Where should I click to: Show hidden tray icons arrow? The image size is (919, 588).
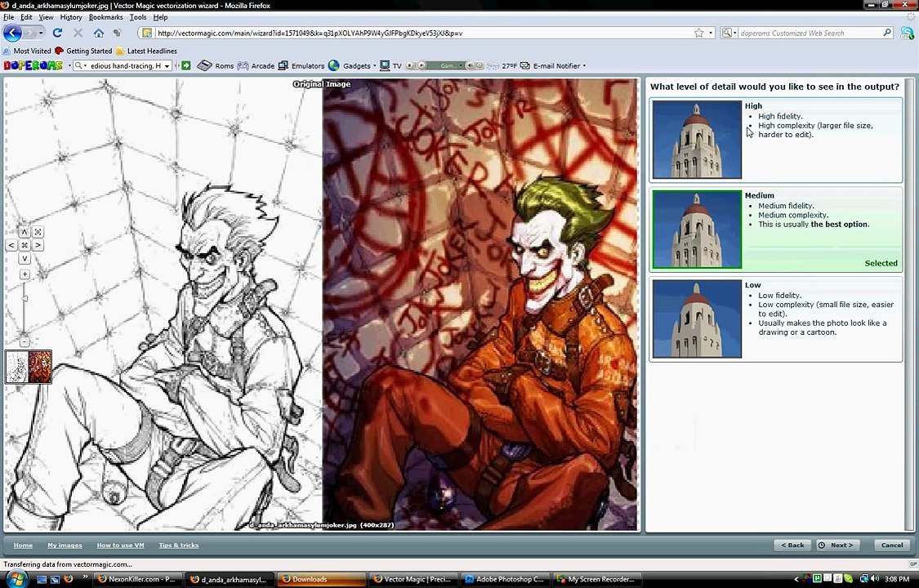click(x=796, y=579)
